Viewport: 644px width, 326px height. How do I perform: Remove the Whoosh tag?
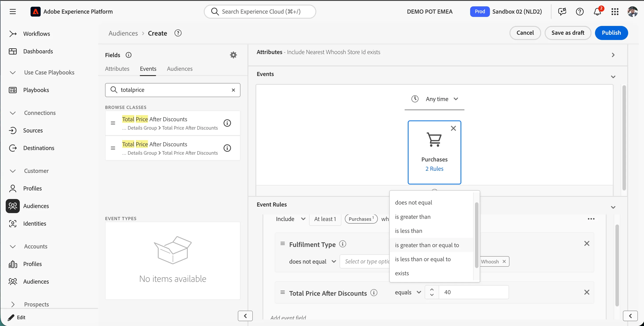pos(504,261)
